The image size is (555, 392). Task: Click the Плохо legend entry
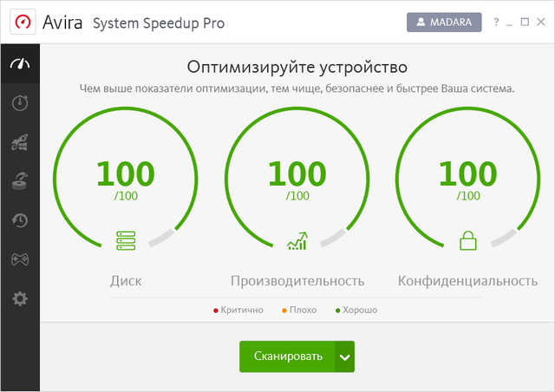pos(299,310)
